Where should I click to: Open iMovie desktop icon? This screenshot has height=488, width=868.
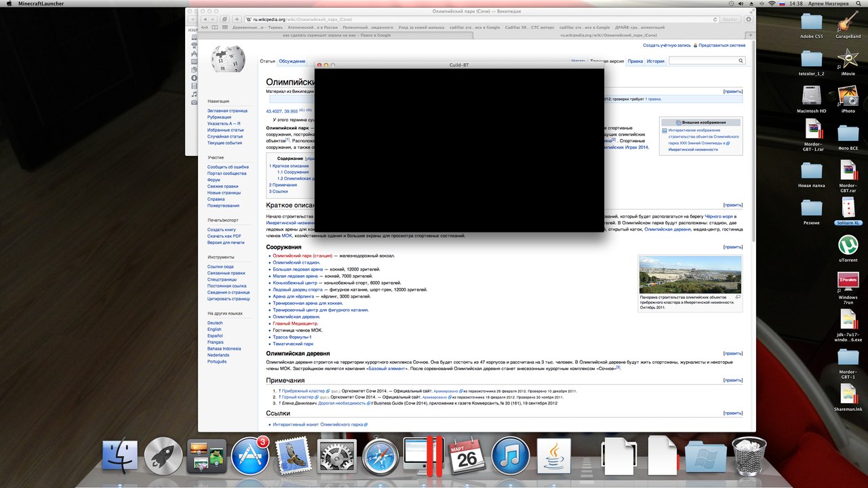848,62
